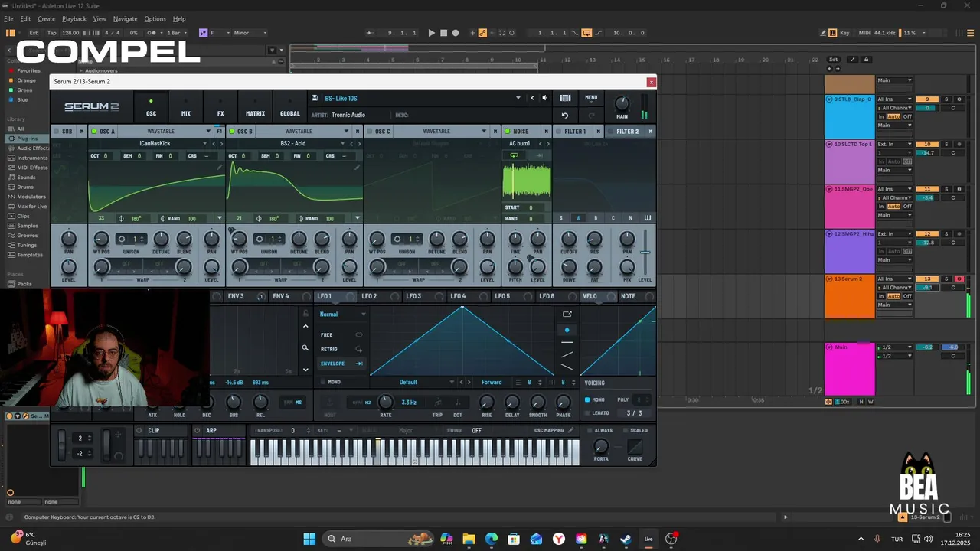The width and height of the screenshot is (980, 551).
Task: Open the Serum MATRIX tab
Action: [255, 107]
